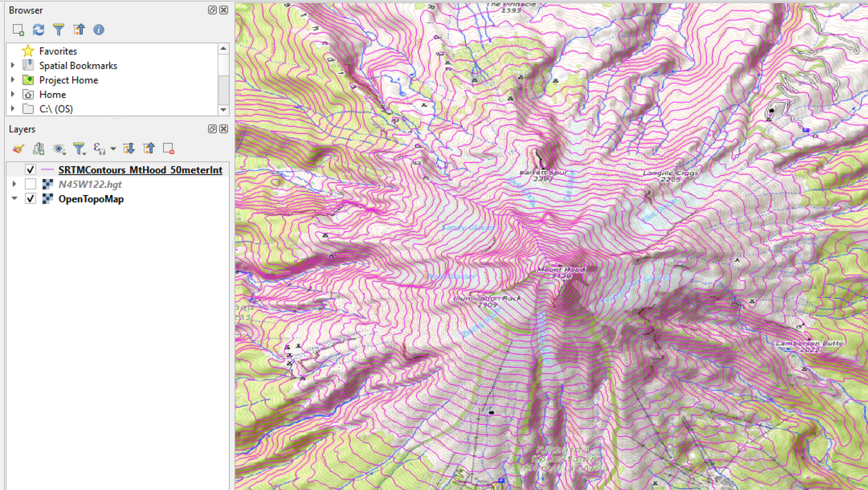The height and width of the screenshot is (490, 868).
Task: Collapse the OpenTopoMap layer entry
Action: point(14,198)
